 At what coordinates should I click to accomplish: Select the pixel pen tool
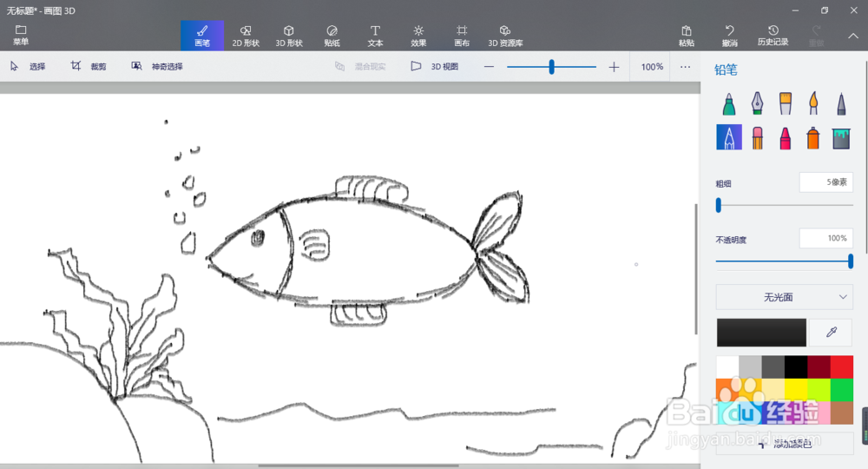(x=841, y=103)
